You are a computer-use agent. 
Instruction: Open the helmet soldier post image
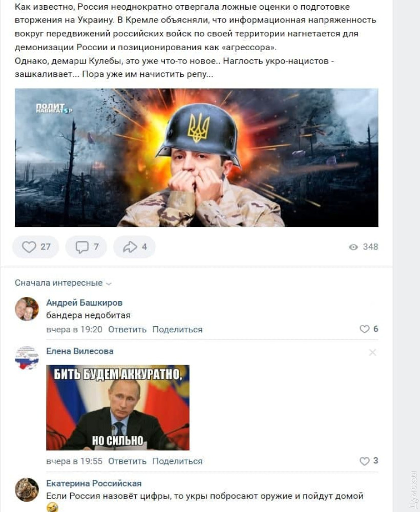[197, 157]
